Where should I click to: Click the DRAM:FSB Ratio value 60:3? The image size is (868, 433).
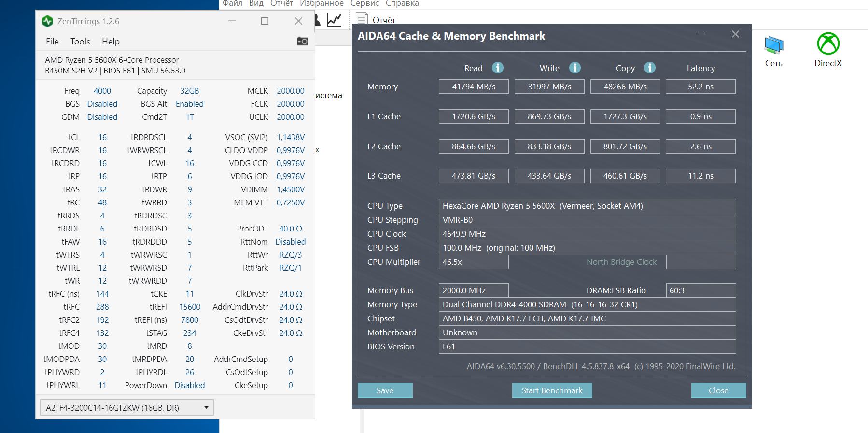tap(700, 290)
